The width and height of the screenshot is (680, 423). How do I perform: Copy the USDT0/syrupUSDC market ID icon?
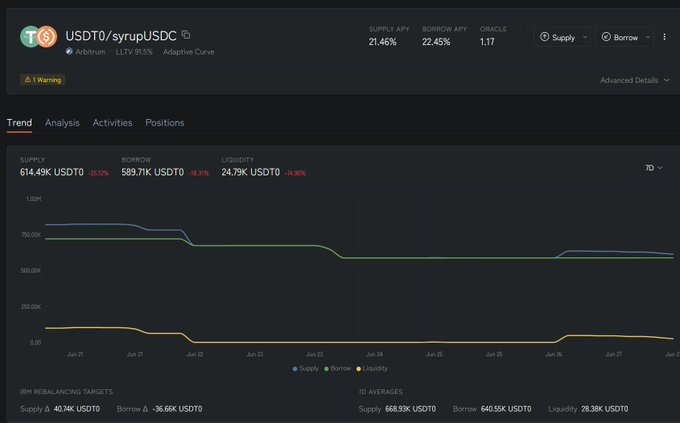pyautogui.click(x=186, y=34)
